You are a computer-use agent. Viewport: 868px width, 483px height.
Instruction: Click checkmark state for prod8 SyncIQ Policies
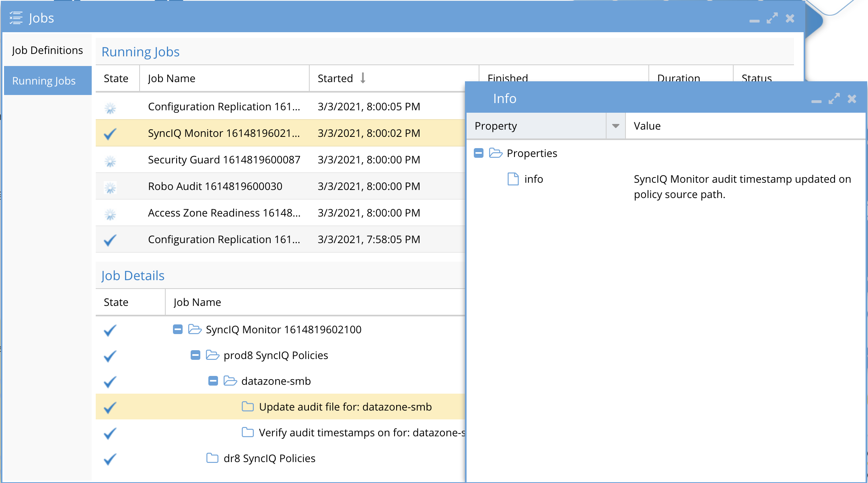coord(110,356)
